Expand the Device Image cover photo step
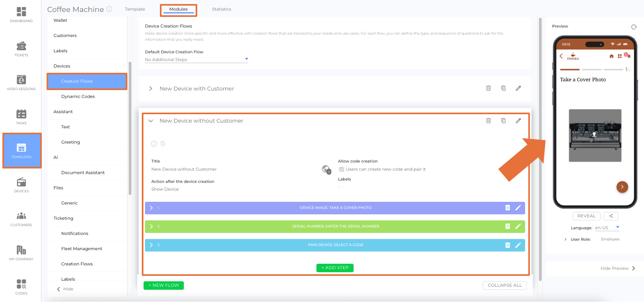The height and width of the screenshot is (302, 644). [x=151, y=208]
